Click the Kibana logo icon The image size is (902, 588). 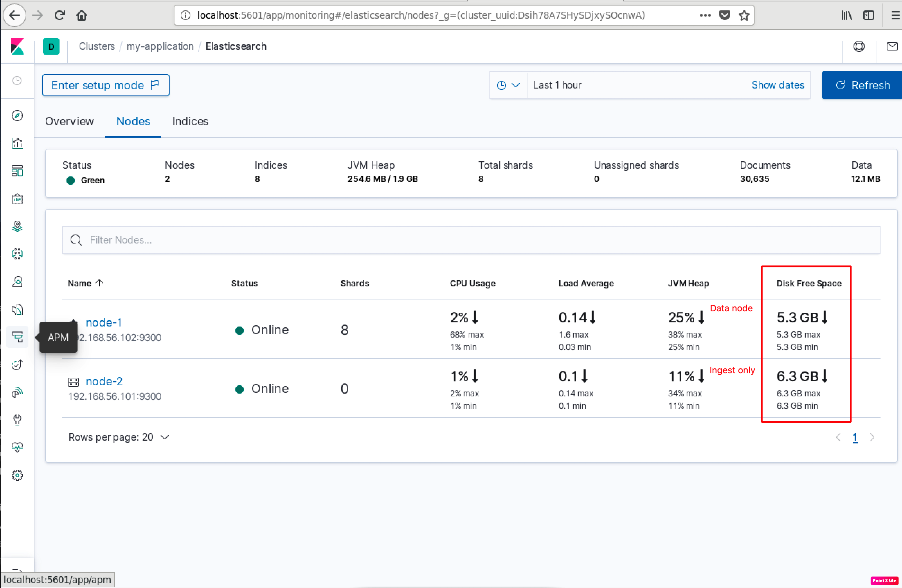click(17, 47)
